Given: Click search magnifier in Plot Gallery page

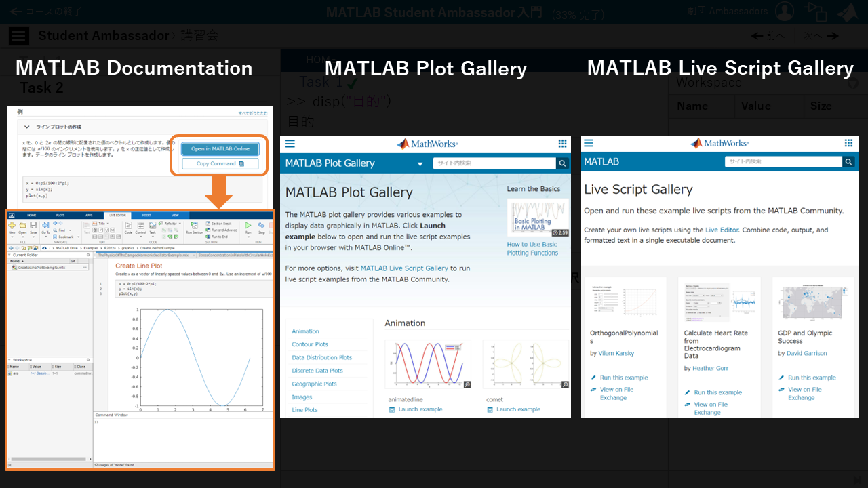Looking at the screenshot, I should 562,163.
